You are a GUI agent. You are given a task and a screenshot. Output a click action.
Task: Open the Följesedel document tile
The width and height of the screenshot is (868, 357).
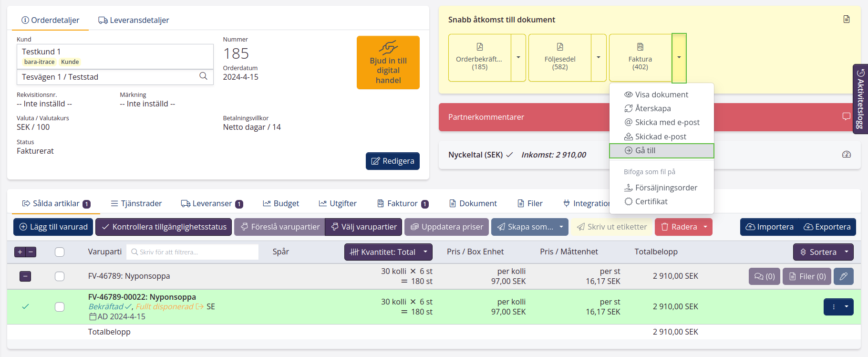(560, 57)
